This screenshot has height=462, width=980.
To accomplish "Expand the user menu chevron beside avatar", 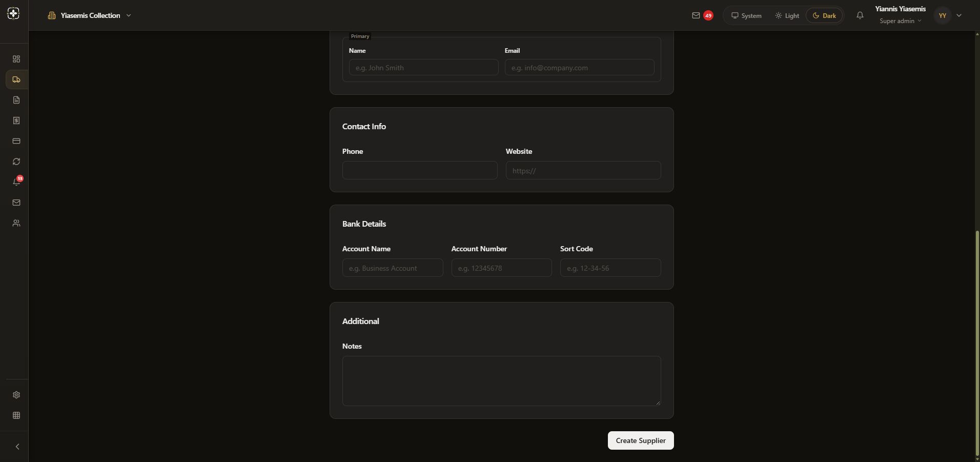I will pos(959,15).
